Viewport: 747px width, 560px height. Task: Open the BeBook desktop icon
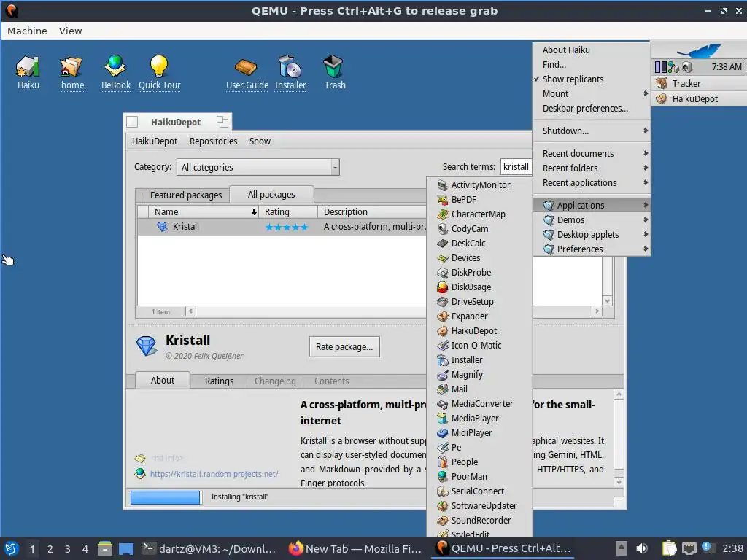pyautogui.click(x=115, y=72)
